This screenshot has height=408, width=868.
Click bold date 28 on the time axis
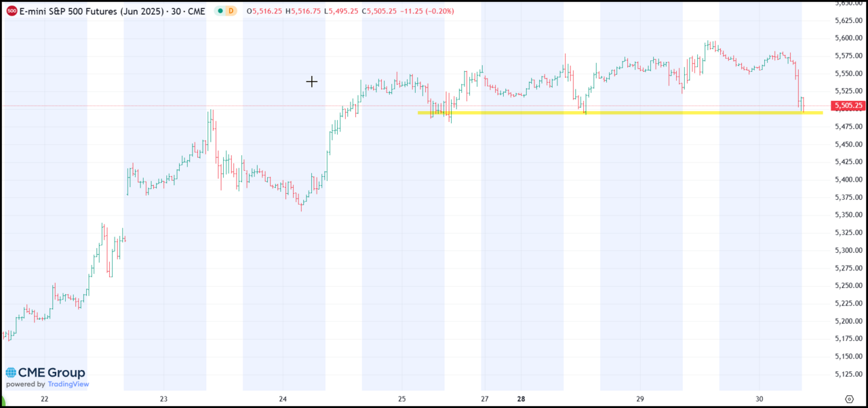pyautogui.click(x=521, y=399)
